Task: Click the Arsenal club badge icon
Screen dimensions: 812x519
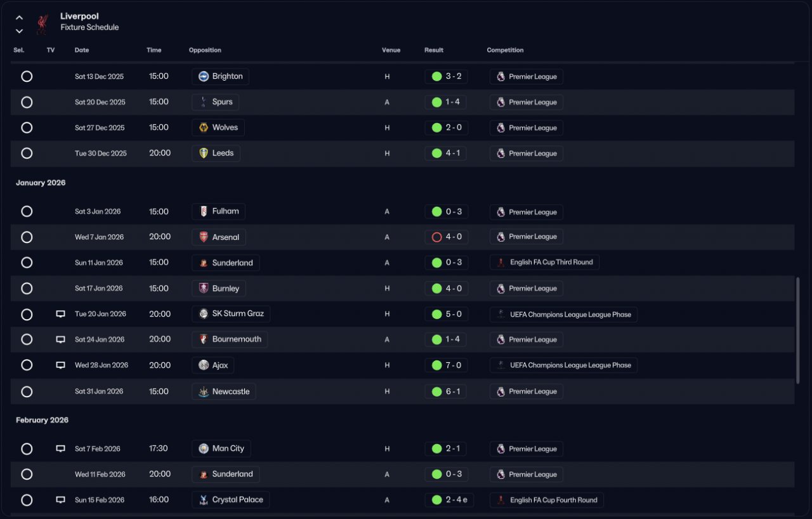Action: [204, 237]
